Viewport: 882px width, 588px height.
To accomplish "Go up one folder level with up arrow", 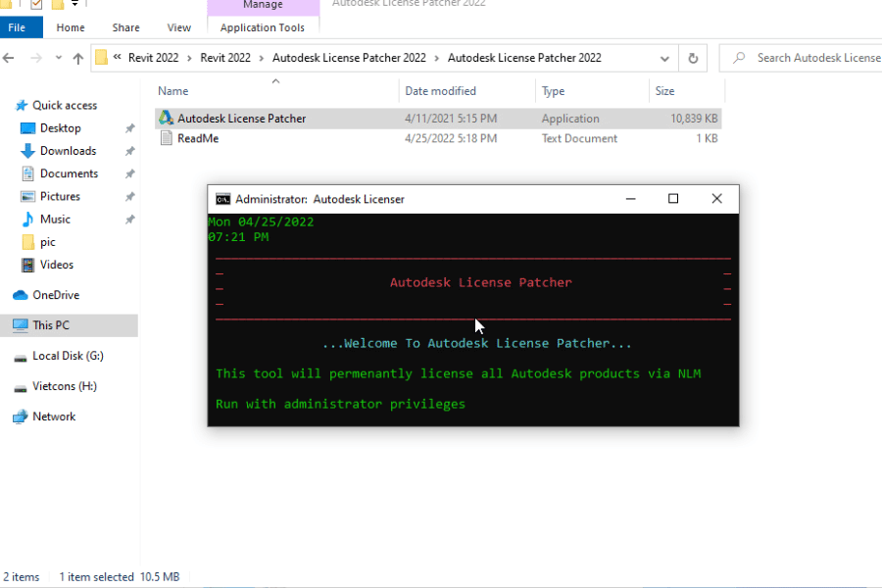I will pos(78,58).
